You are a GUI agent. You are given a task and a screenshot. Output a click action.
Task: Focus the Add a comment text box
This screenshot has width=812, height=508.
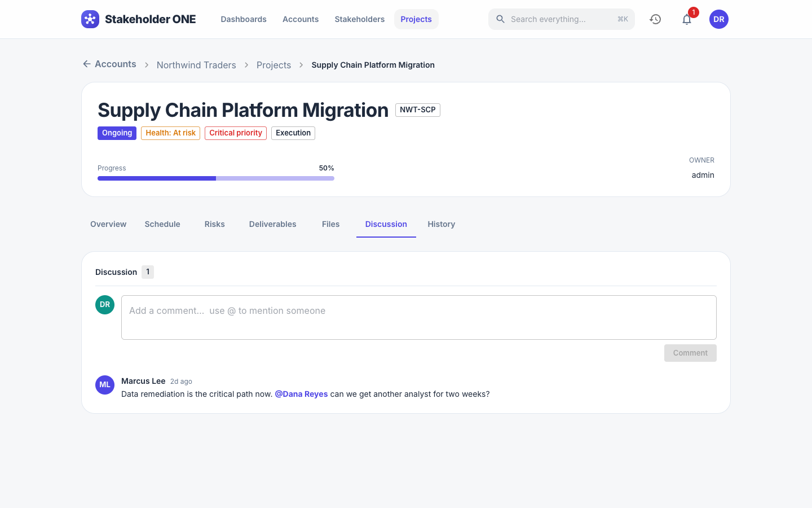[419, 317]
